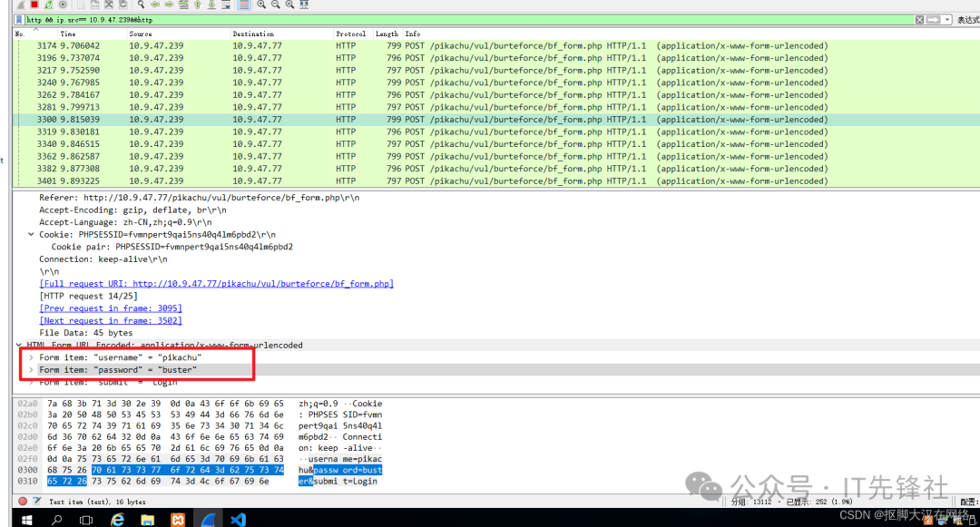Click the expert info red circle
980x527 pixels.
coord(23,501)
